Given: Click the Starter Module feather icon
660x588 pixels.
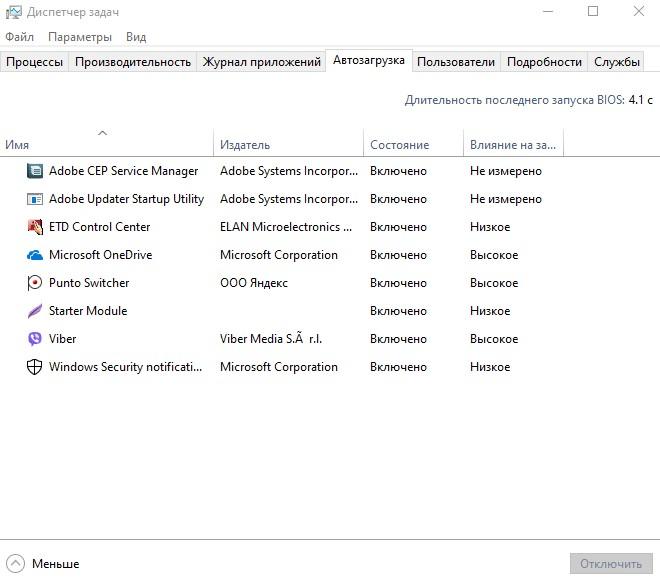Looking at the screenshot, I should [x=35, y=311].
